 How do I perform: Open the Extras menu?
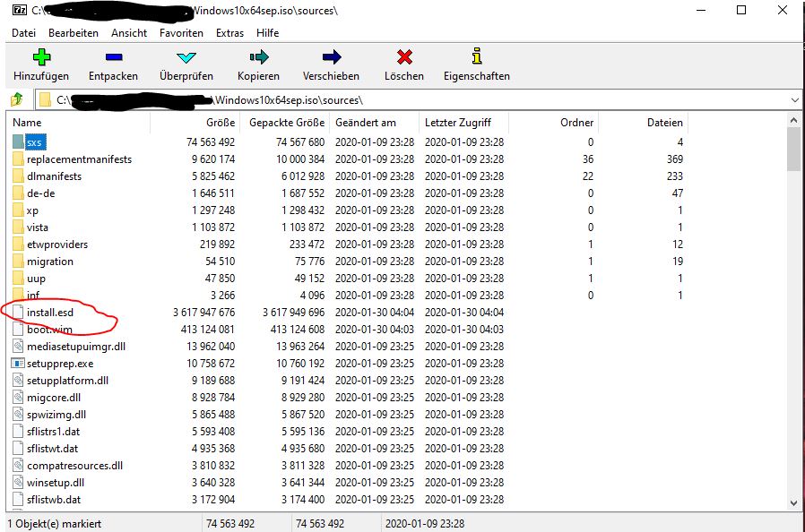pos(229,33)
